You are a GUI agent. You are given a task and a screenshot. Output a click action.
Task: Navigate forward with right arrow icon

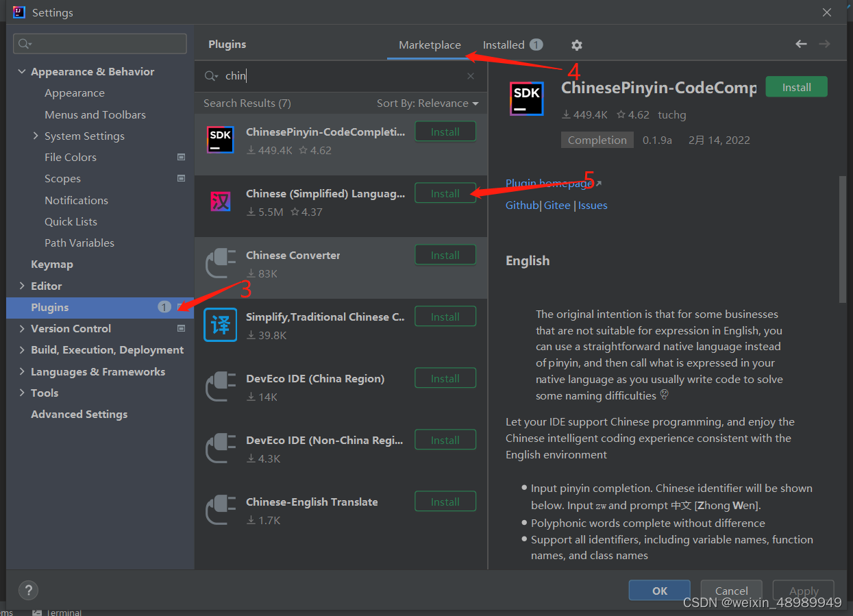(825, 44)
